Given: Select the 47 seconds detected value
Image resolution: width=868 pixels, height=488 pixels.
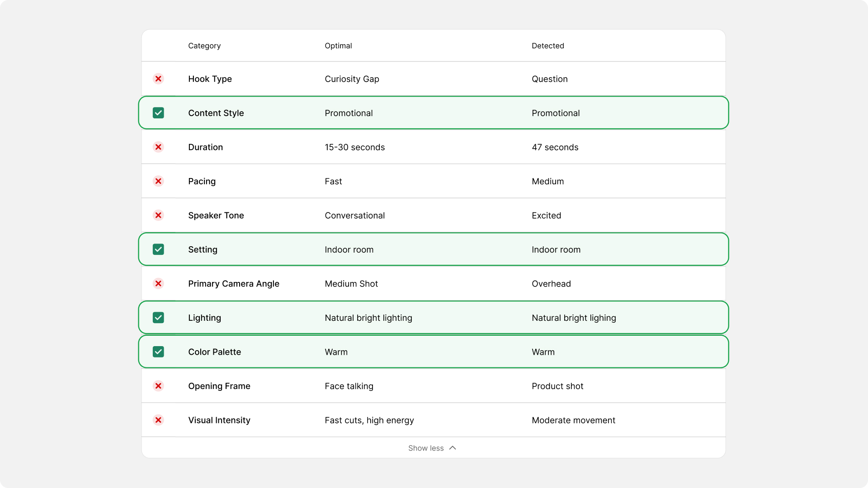Looking at the screenshot, I should point(555,147).
